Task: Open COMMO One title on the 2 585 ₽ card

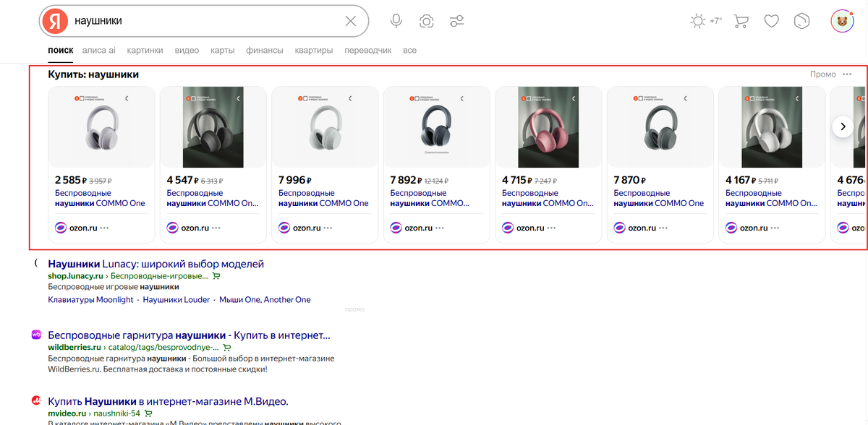Action: coord(100,198)
